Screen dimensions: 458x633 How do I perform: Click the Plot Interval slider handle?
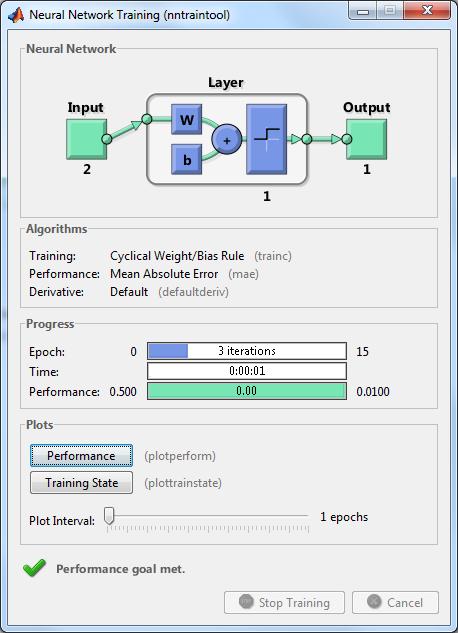click(109, 516)
